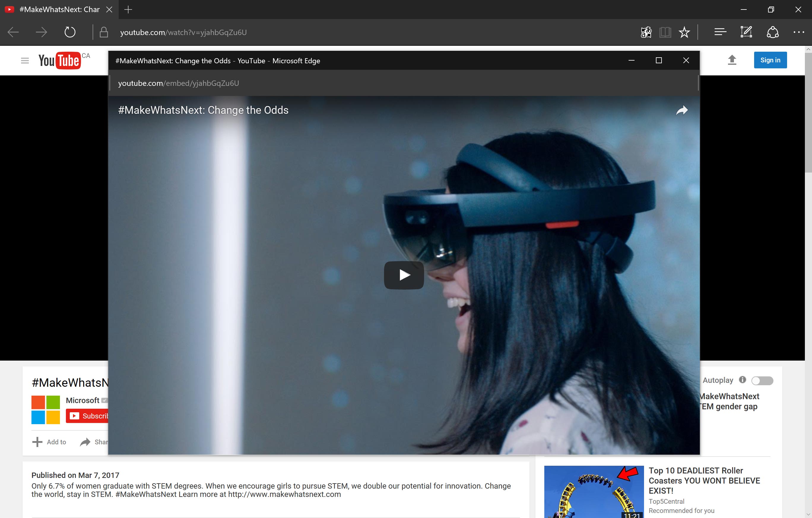Image resolution: width=812 pixels, height=518 pixels.
Task: Open the Microsoft channel name link
Action: pos(83,400)
